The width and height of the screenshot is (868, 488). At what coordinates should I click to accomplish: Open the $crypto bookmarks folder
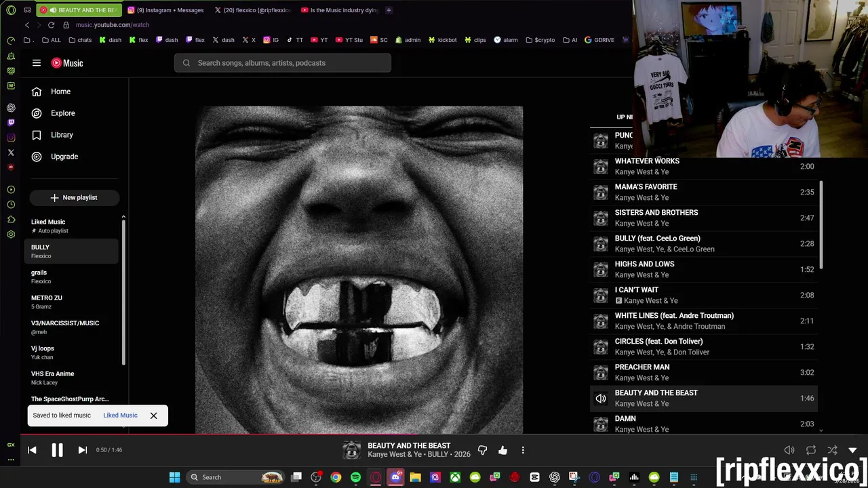pyautogui.click(x=540, y=40)
